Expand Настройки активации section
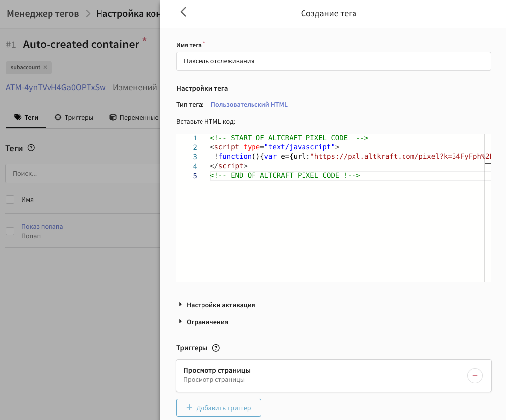Screen dimensions: 506x420 (217, 305)
